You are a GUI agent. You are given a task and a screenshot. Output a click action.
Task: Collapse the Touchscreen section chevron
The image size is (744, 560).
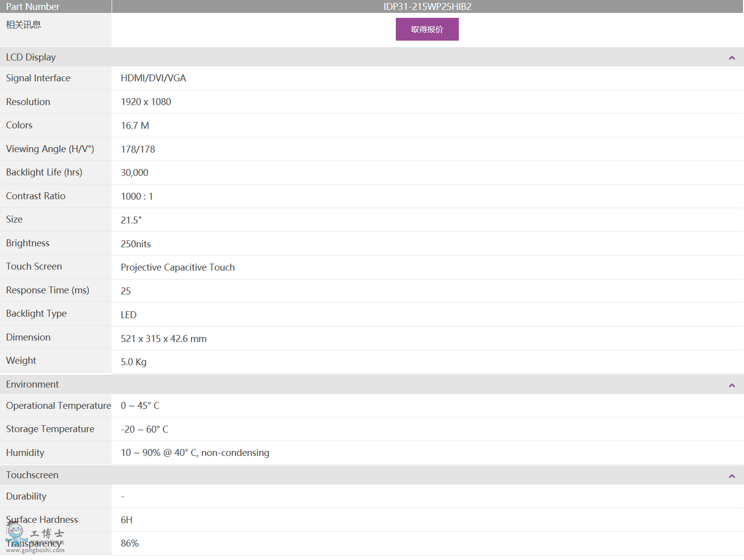(x=732, y=476)
